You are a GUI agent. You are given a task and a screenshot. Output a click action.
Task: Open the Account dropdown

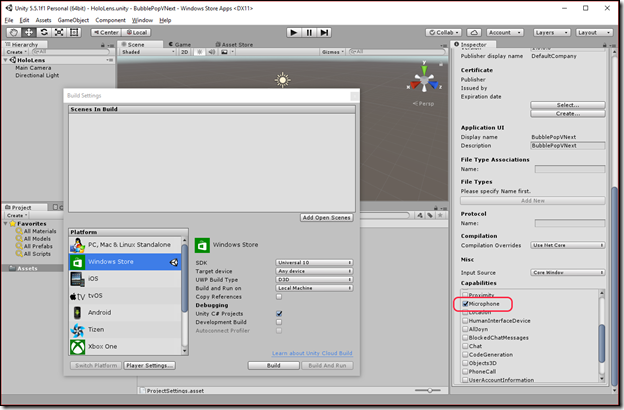point(505,33)
